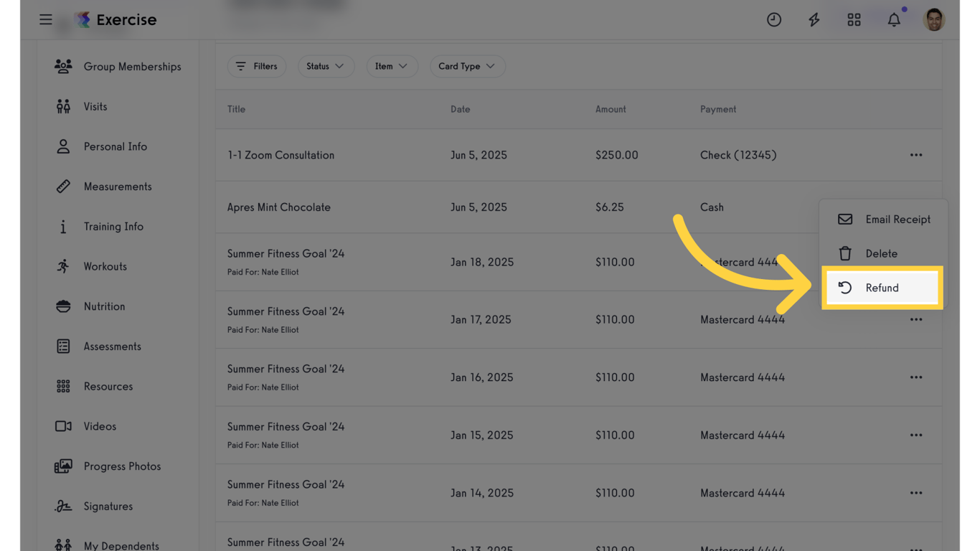Click the Workouts running figure icon
Image resolution: width=980 pixels, height=551 pixels.
click(x=63, y=266)
